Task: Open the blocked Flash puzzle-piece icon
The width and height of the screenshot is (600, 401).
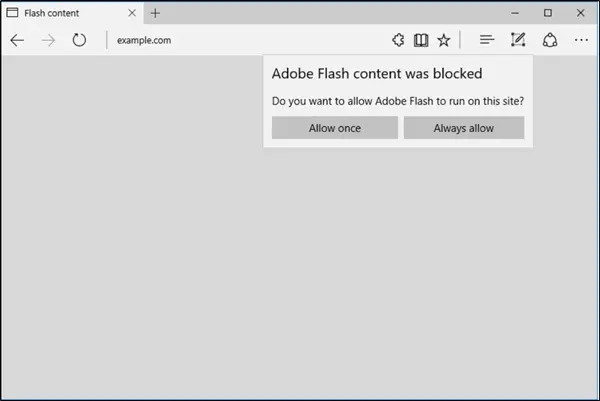Action: click(x=398, y=40)
